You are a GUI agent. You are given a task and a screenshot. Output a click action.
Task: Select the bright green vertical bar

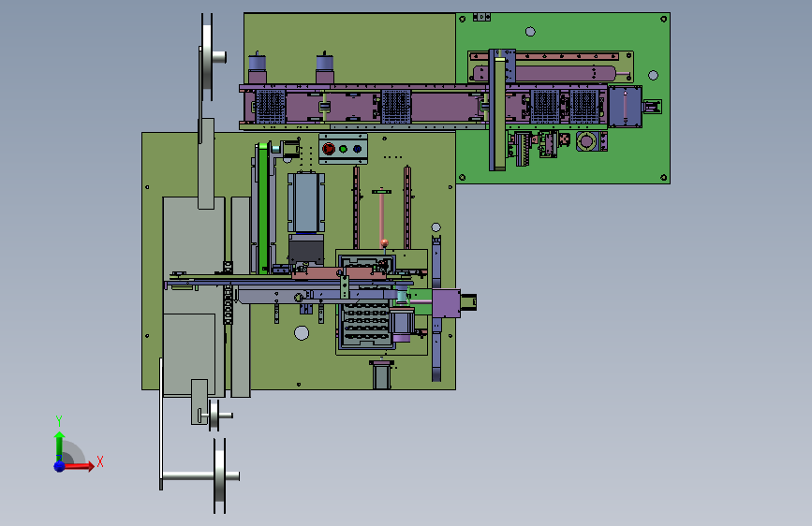(x=263, y=208)
